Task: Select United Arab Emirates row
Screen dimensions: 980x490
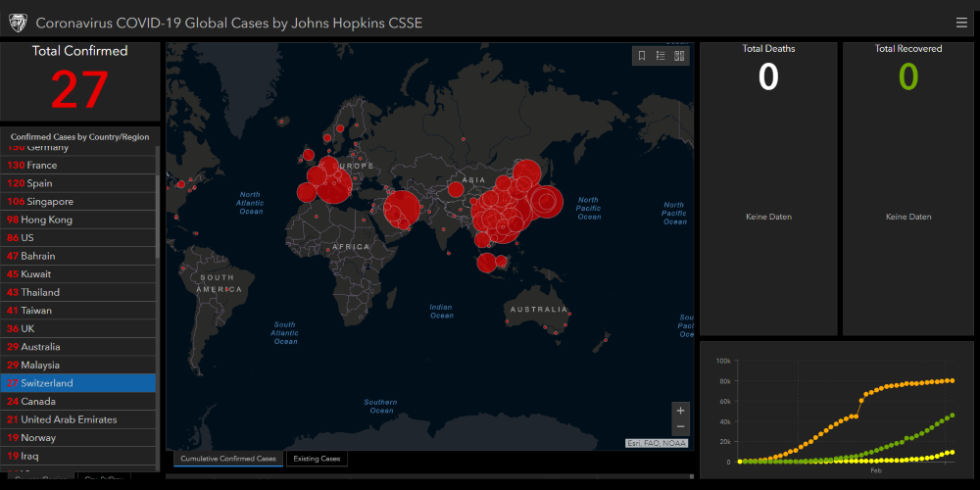Action: point(78,419)
